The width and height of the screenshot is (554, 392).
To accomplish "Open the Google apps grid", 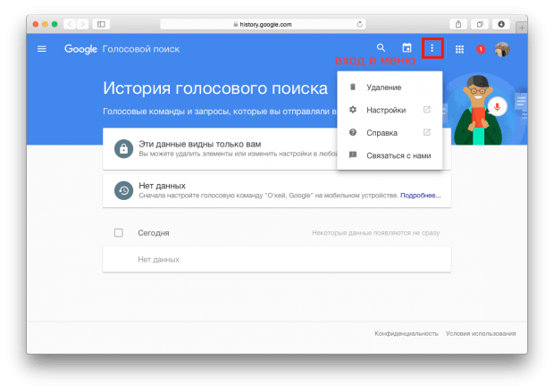I will click(459, 49).
